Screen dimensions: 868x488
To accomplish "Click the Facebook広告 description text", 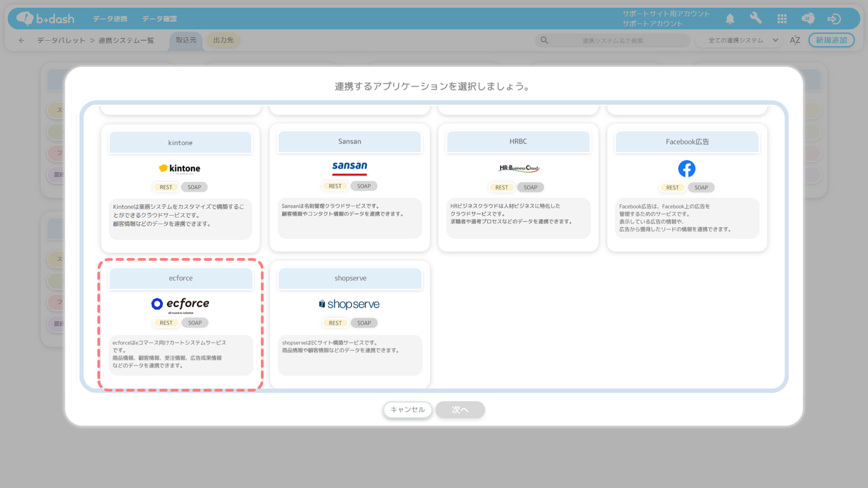I will pos(675,218).
